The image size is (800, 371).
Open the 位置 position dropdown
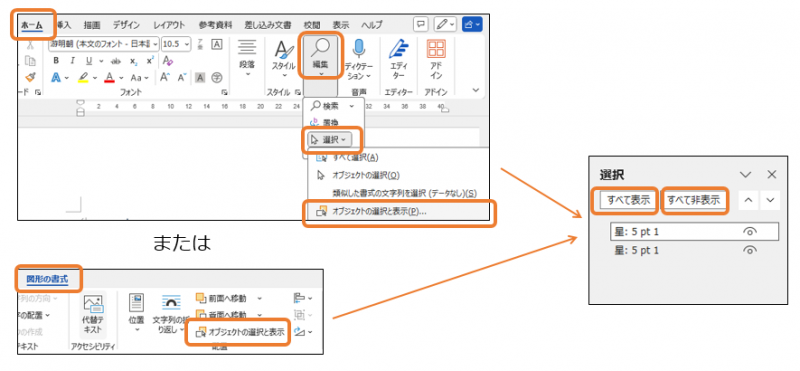click(x=136, y=313)
